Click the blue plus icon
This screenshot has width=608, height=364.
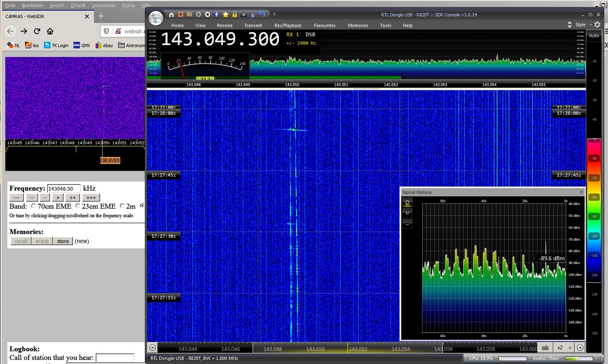pyautogui.click(x=217, y=14)
